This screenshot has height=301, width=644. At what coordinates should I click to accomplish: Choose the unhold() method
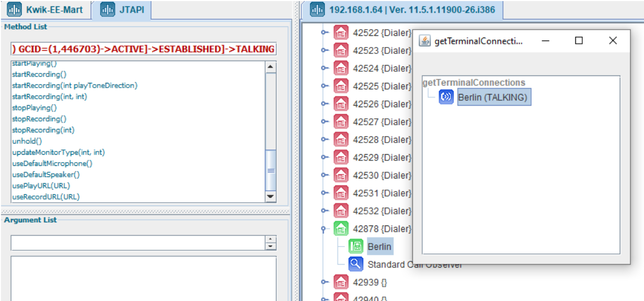[27, 141]
